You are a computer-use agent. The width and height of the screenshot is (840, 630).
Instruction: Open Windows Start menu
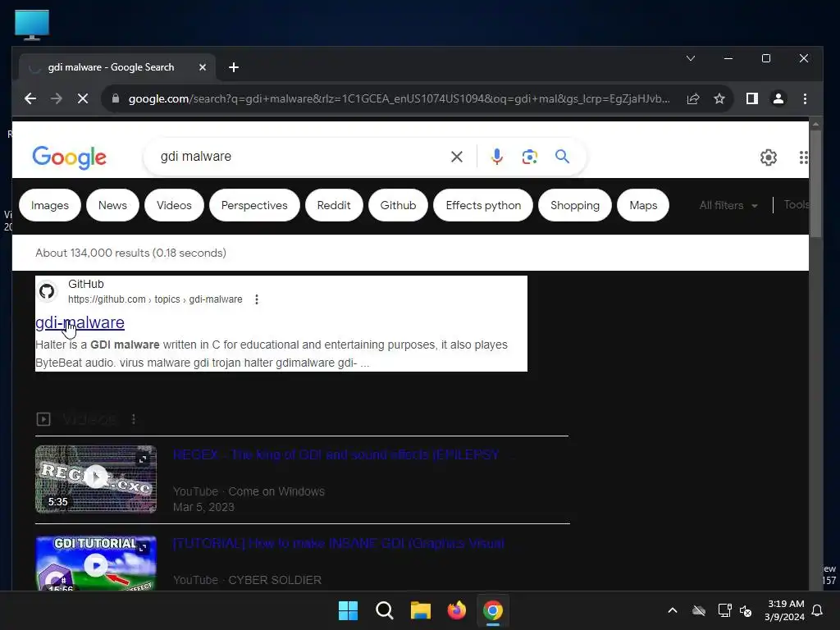(x=348, y=610)
